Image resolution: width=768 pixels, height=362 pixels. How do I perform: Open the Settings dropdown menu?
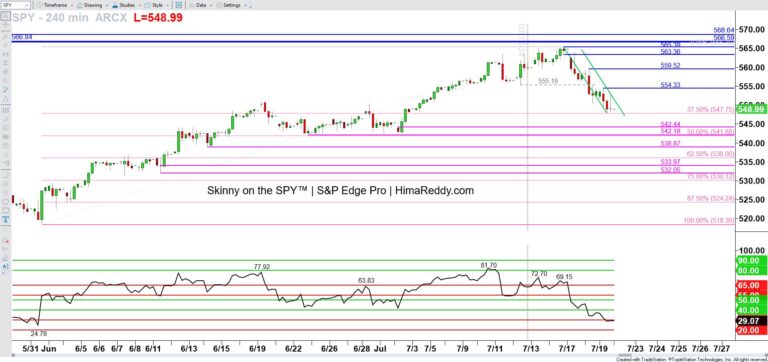pos(231,5)
